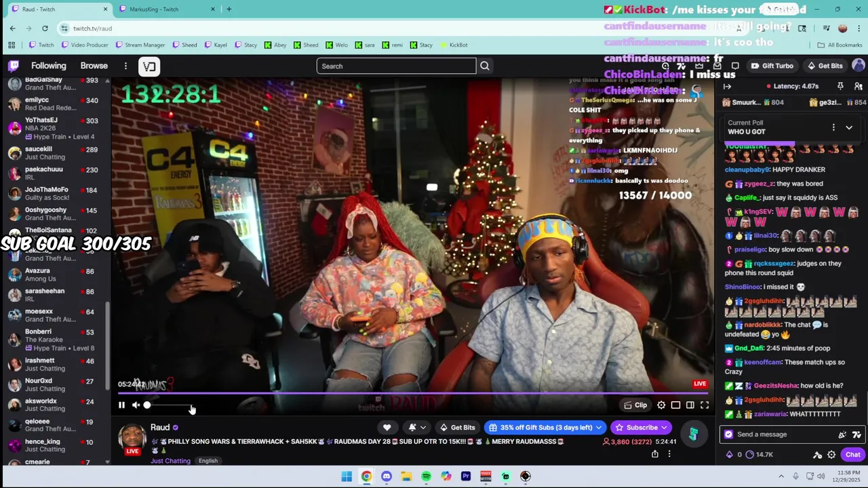Image resolution: width=868 pixels, height=488 pixels.
Task: Open the Subscribe dropdown button
Action: coord(641,428)
